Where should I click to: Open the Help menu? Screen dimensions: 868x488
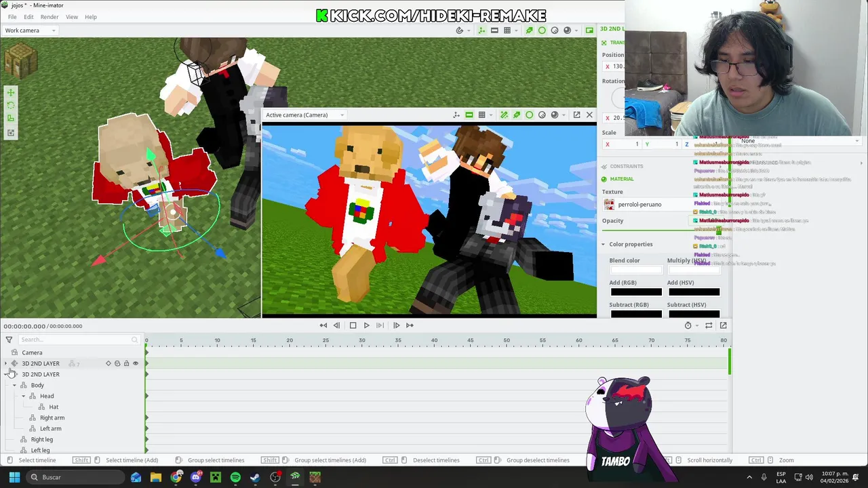tap(91, 17)
